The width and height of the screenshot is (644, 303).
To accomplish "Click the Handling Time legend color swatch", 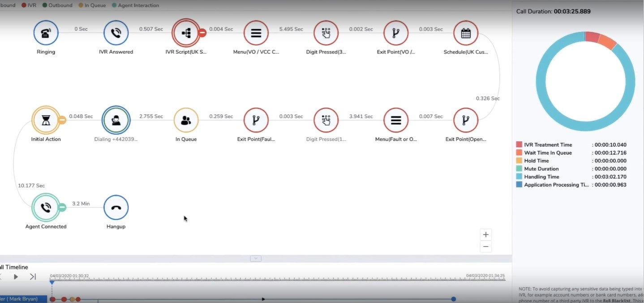I will tap(519, 177).
